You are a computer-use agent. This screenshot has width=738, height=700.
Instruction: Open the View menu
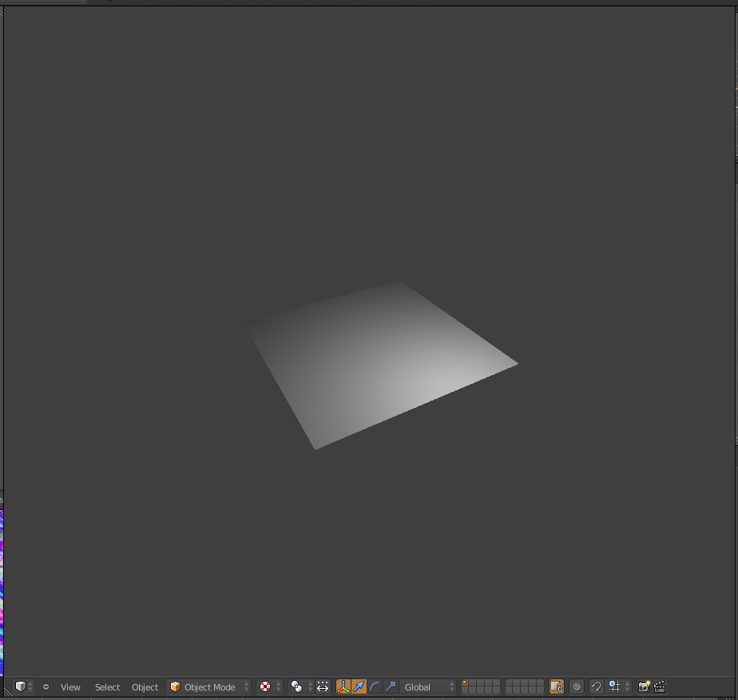(x=70, y=686)
